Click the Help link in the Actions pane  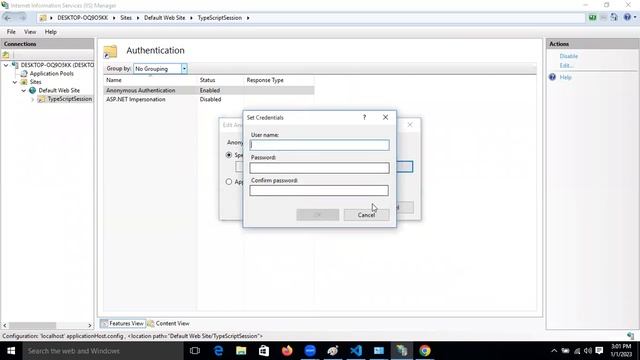coord(565,77)
